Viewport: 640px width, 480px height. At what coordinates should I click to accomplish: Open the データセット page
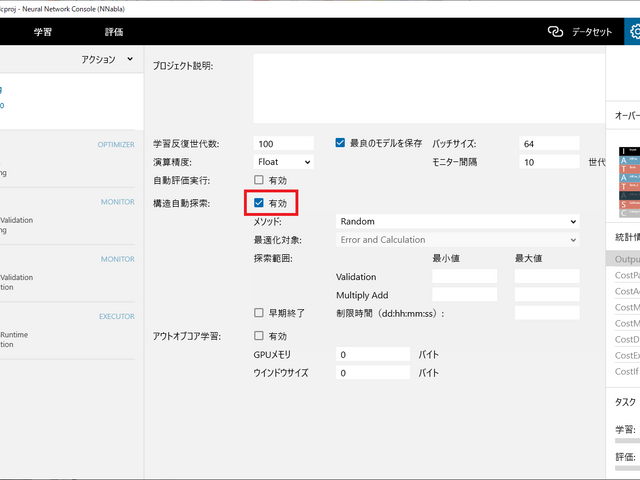pos(591,32)
